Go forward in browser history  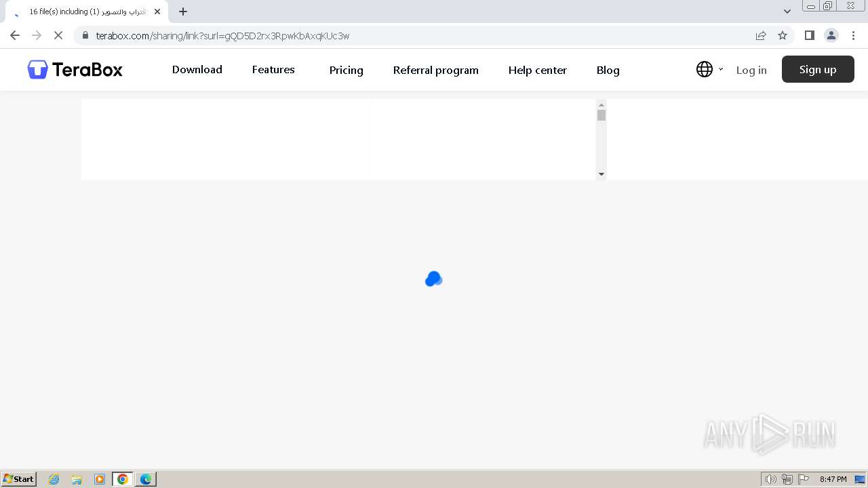tap(37, 35)
